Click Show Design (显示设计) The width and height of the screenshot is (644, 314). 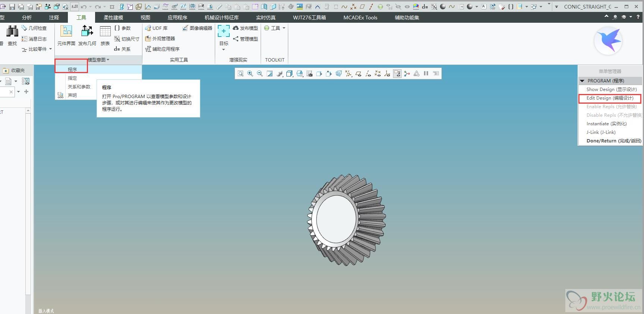click(x=612, y=89)
